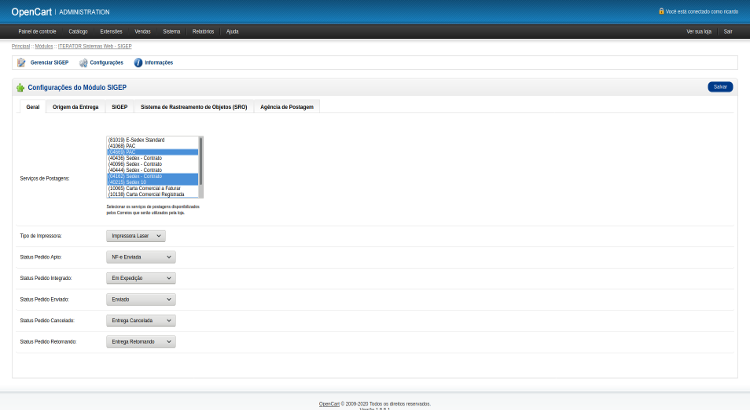Open the Vendas menu

click(143, 32)
